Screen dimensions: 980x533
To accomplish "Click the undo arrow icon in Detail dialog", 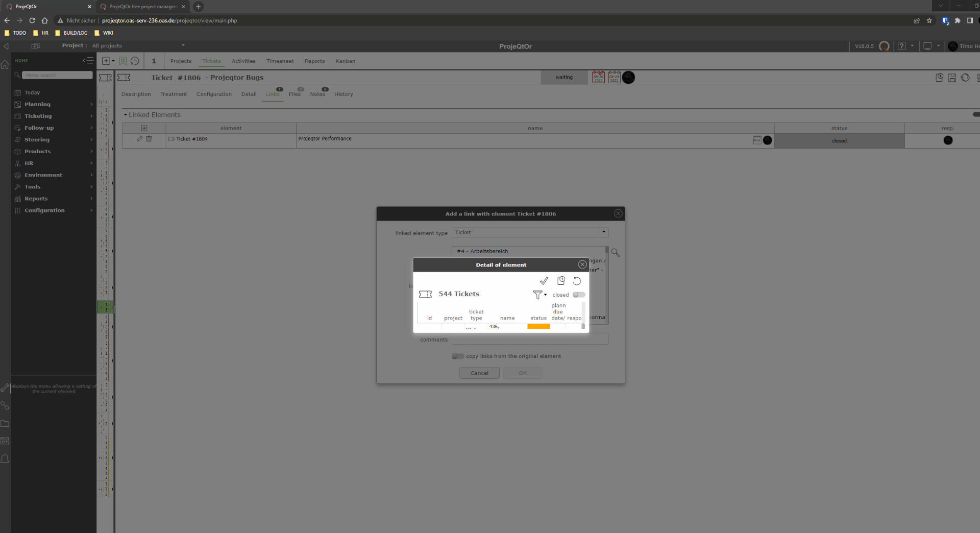I will [x=577, y=281].
